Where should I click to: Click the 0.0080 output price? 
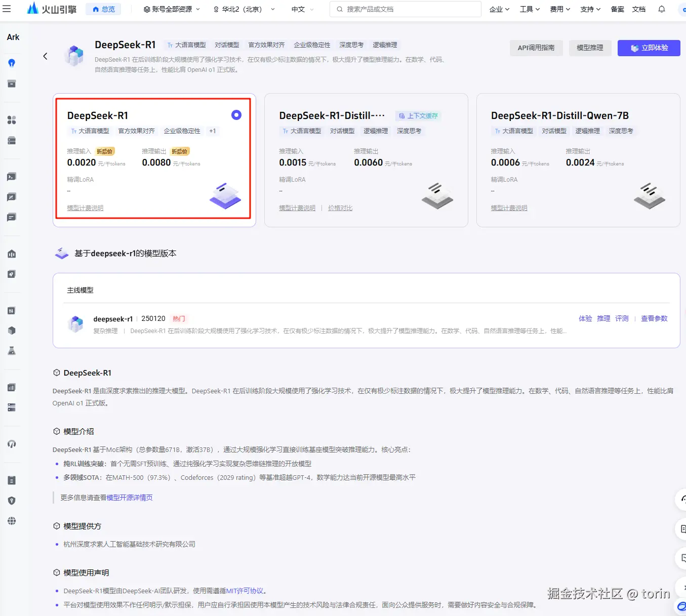(156, 162)
